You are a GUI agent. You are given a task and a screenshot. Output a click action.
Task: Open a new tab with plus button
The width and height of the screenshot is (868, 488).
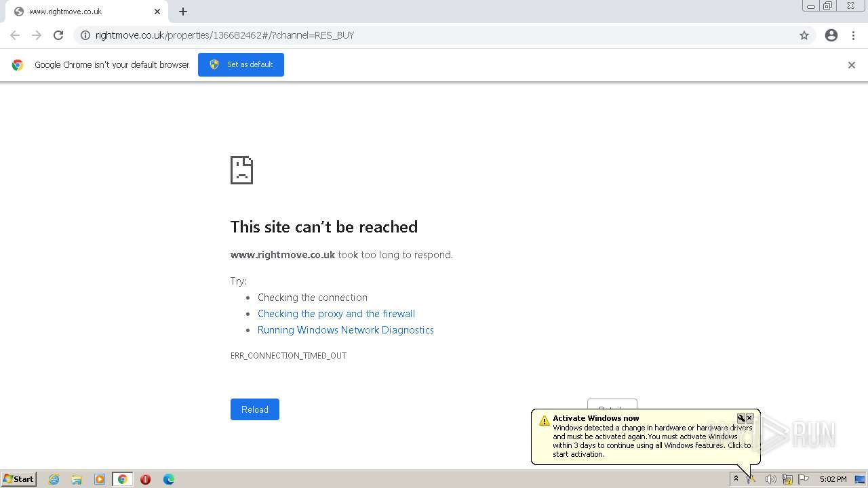pyautogui.click(x=183, y=12)
